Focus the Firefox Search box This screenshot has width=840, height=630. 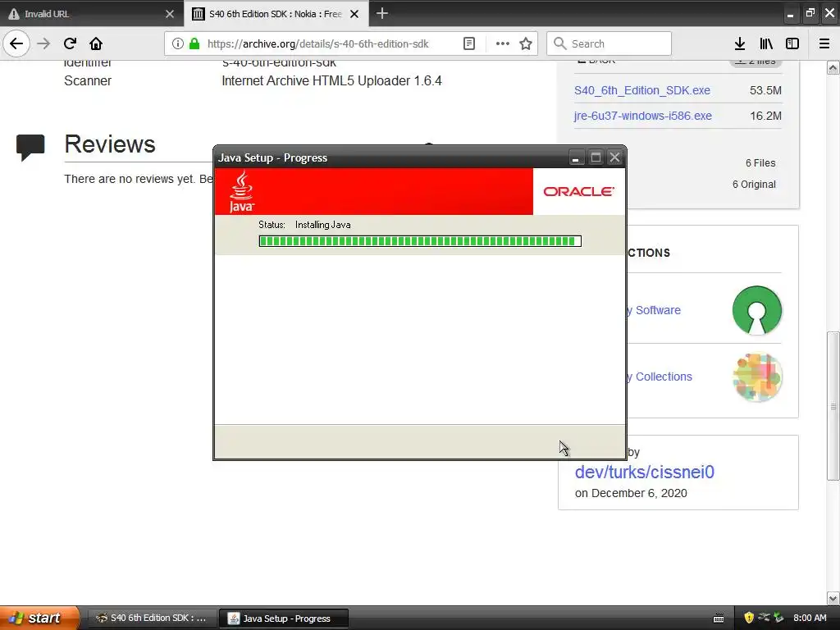pos(609,43)
